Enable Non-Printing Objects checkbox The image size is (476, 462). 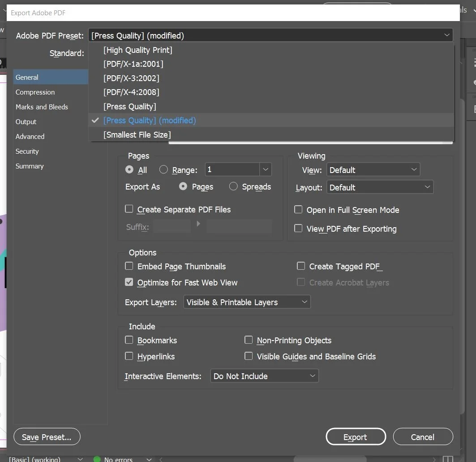249,340
